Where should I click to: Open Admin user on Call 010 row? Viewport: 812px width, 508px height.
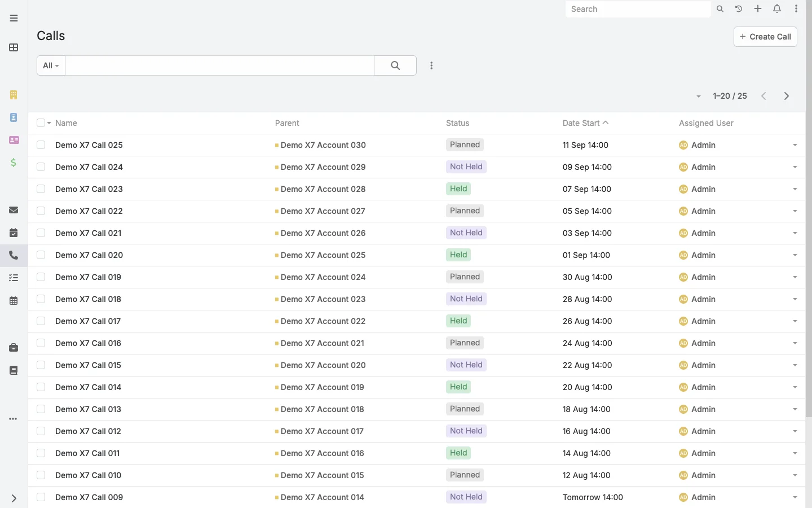[x=703, y=475]
